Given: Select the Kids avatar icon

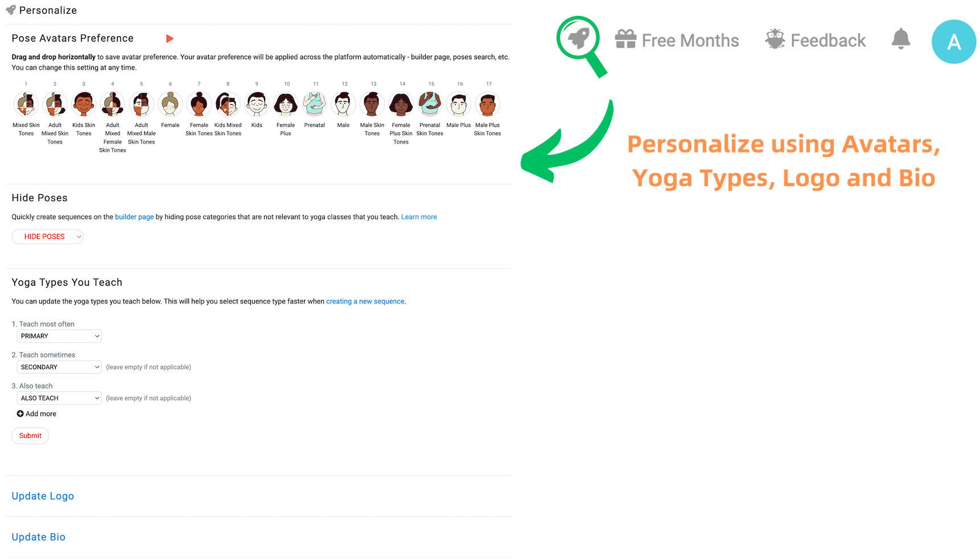Looking at the screenshot, I should 257,104.
